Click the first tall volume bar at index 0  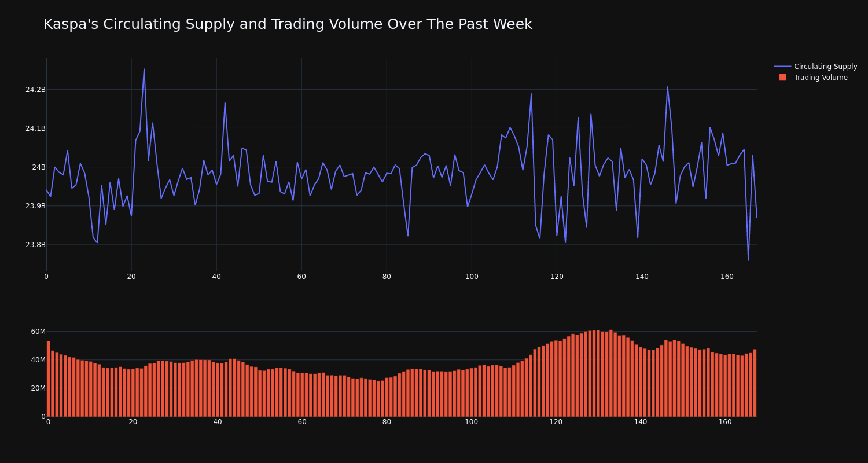pos(48,379)
